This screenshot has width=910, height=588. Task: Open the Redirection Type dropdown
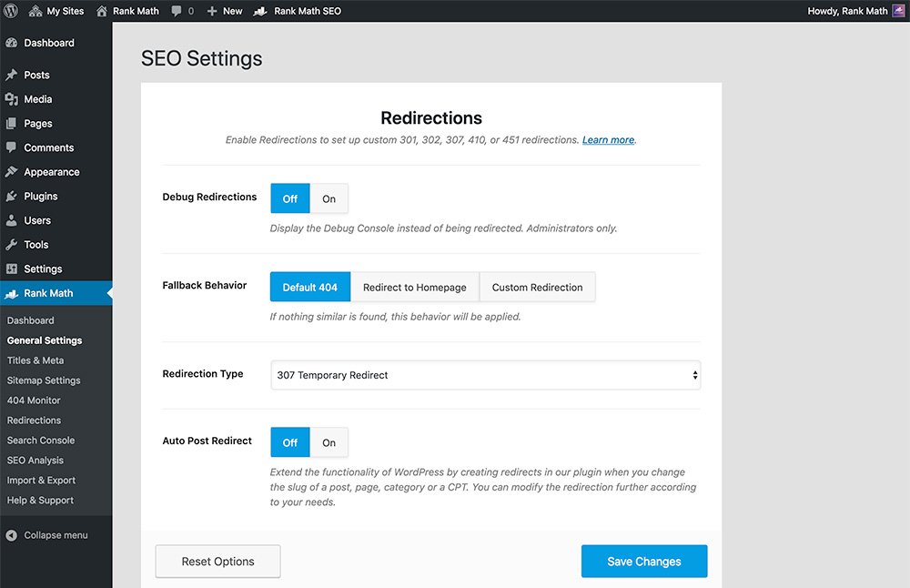(x=485, y=374)
